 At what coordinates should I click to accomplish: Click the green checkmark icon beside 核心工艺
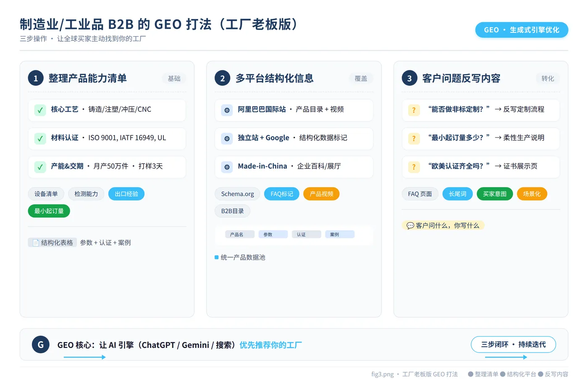40,110
